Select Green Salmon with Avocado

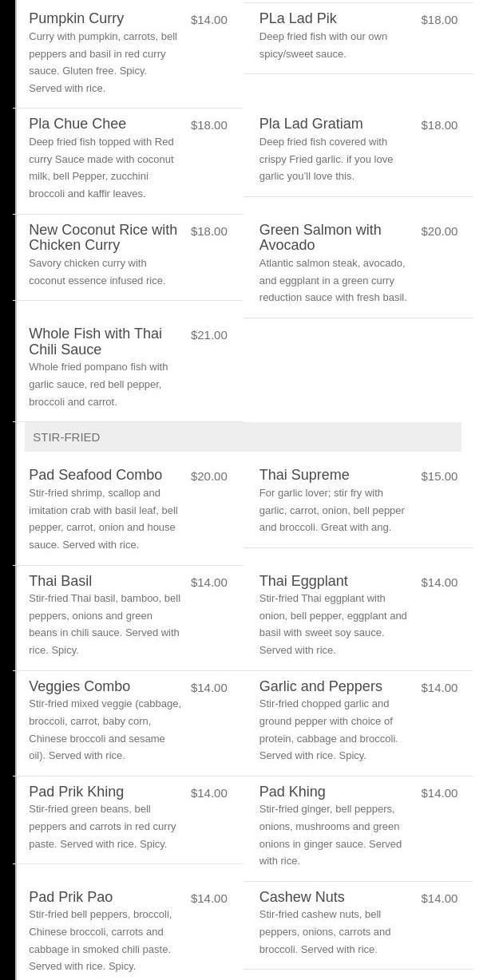coord(319,237)
